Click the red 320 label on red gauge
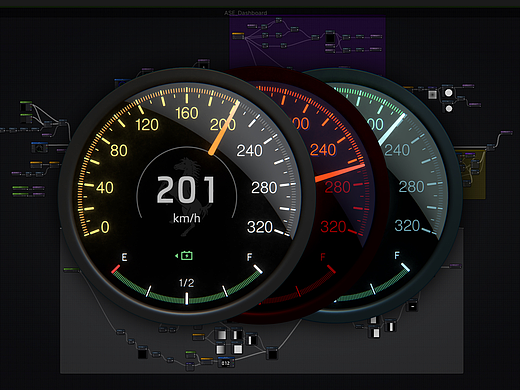The height and width of the screenshot is (390, 520). [333, 227]
